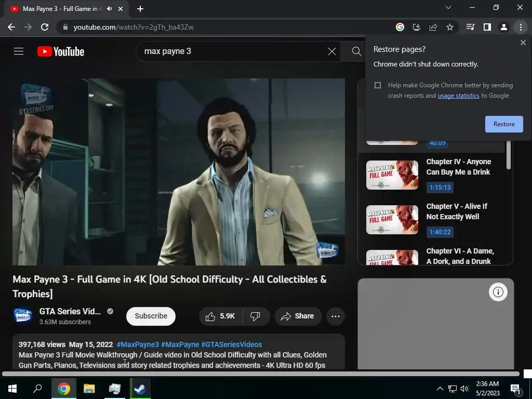Open the #GTASeriesVideos hashtag
This screenshot has width=532, height=399.
pos(231,344)
